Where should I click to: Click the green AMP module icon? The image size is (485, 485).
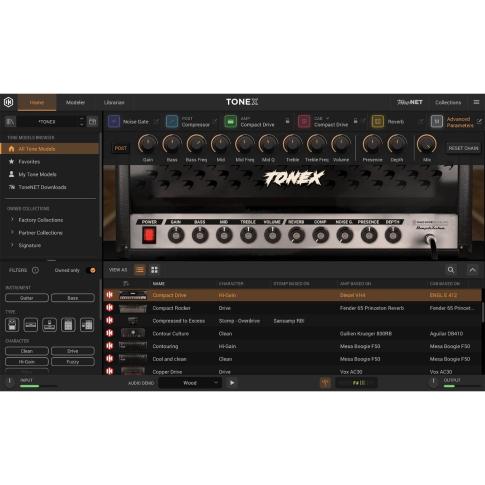[x=231, y=122]
